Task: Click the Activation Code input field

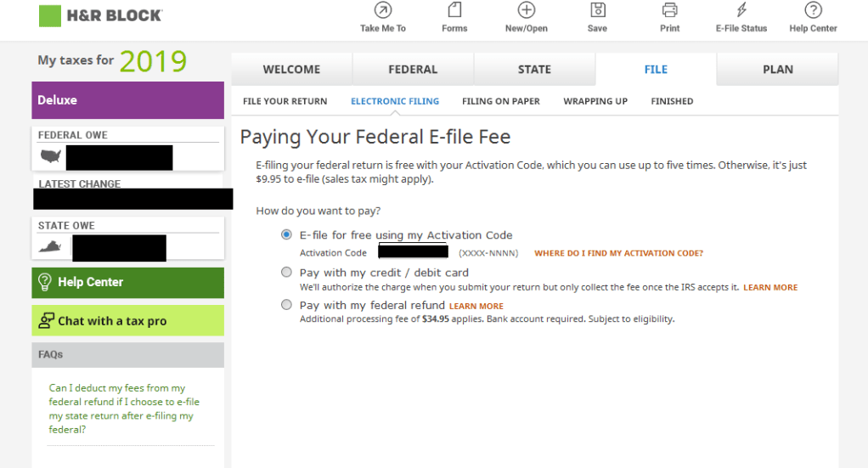Action: pos(413,252)
